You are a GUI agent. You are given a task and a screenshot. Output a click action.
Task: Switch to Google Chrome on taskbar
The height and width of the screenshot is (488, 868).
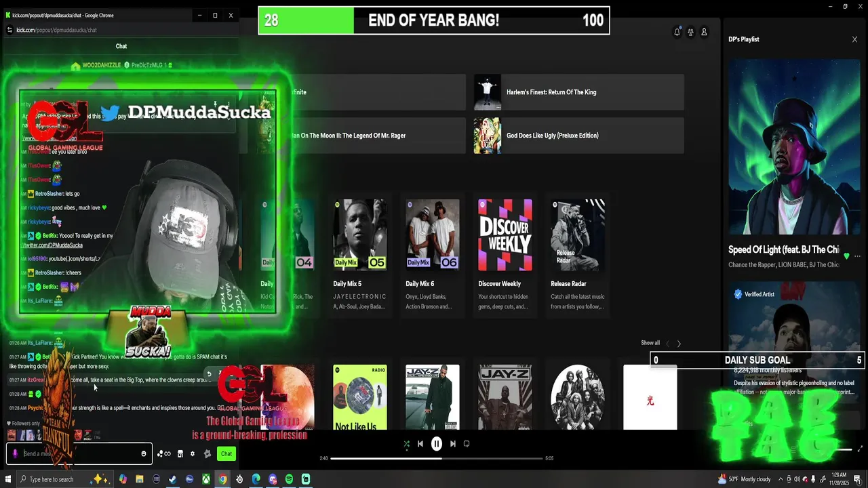(222, 479)
